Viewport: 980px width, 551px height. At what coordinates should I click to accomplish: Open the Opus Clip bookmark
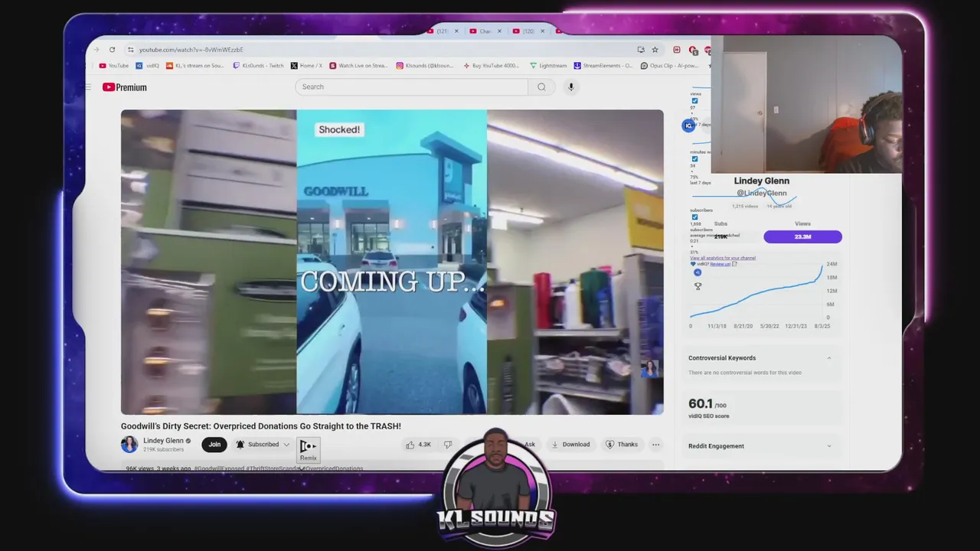pyautogui.click(x=669, y=66)
